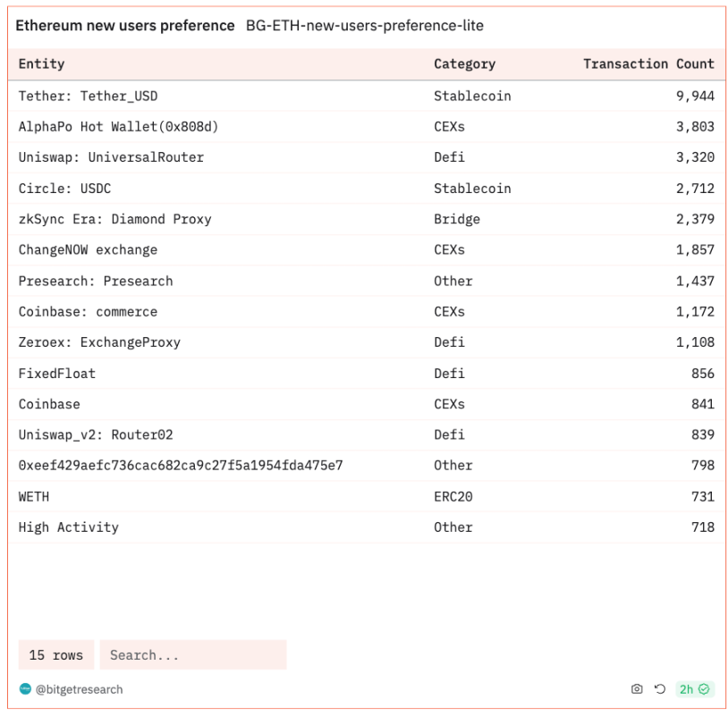Click the 9,944 transaction count cell
Image resolution: width=728 pixels, height=716 pixels.
click(695, 96)
